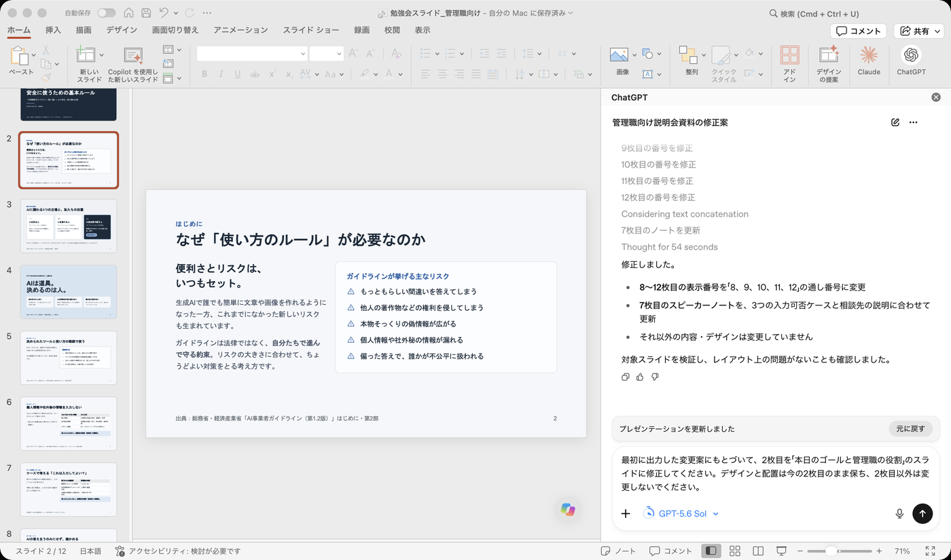Expand the shapes gallery dropdown
The height and width of the screenshot is (560, 951).
(x=659, y=54)
